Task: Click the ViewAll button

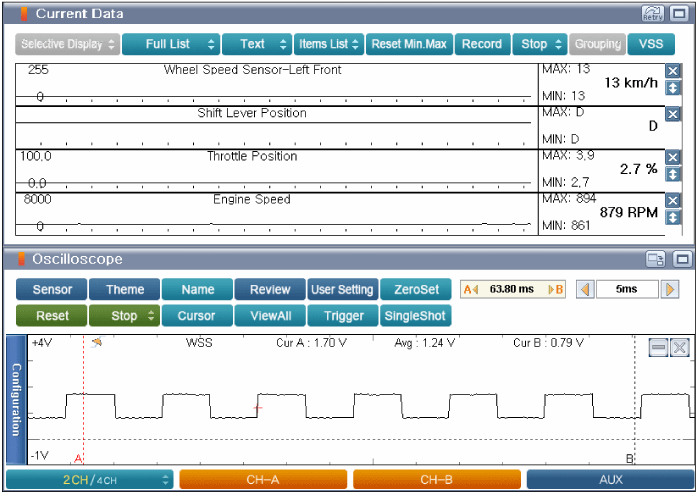Action: click(270, 316)
